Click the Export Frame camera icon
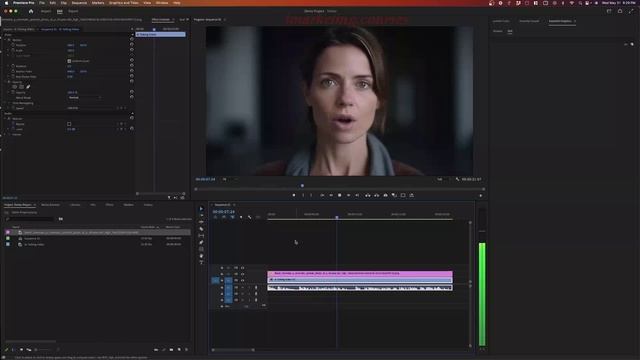The width and height of the screenshot is (640, 360). [385, 196]
